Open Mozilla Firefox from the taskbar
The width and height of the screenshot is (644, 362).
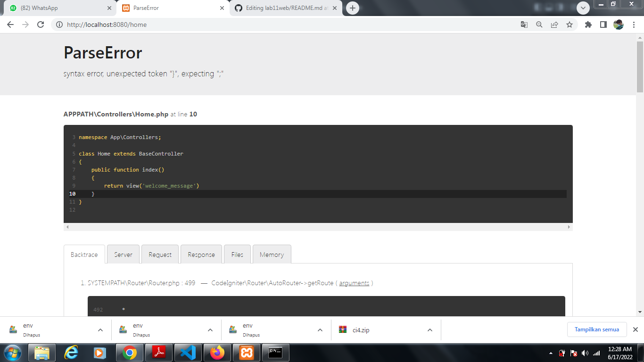tap(217, 353)
